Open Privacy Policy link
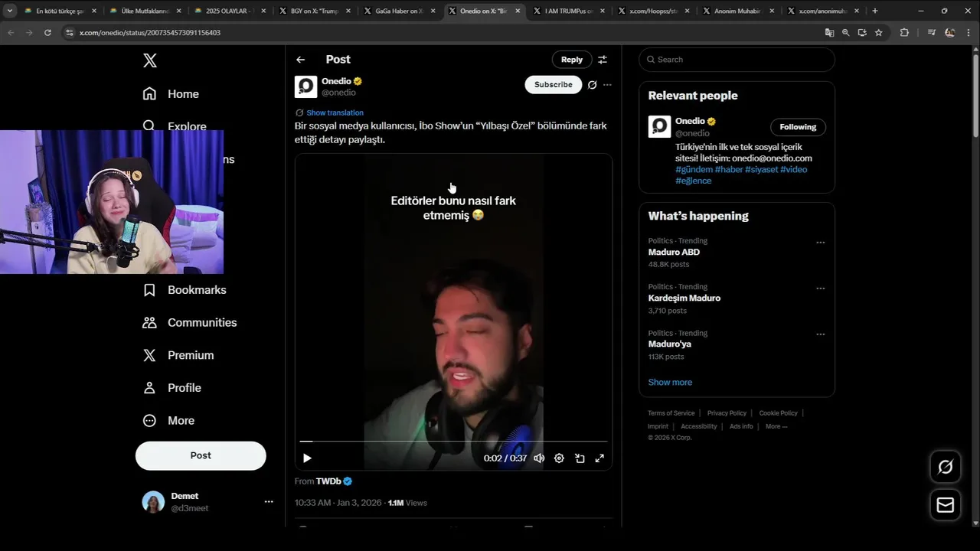 [727, 413]
